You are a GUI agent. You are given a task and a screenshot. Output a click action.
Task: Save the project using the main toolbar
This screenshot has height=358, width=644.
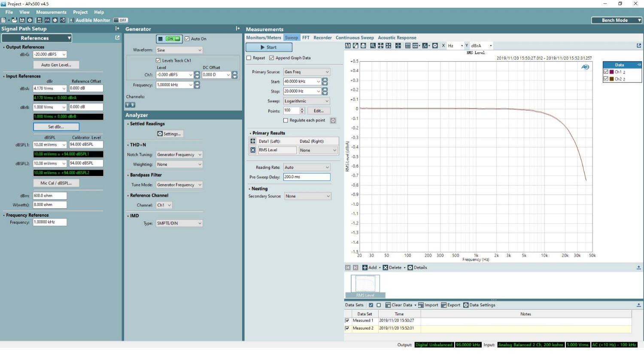coord(22,20)
